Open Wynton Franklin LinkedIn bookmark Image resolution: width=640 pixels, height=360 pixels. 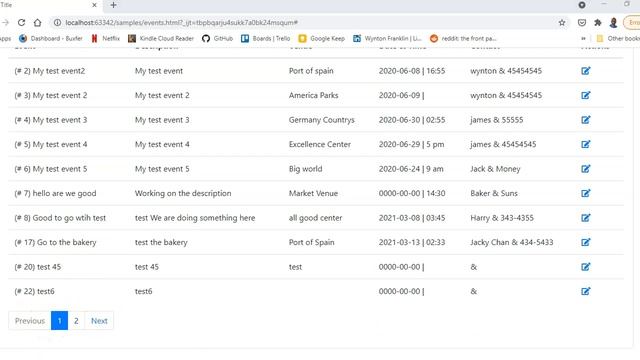pos(387,38)
